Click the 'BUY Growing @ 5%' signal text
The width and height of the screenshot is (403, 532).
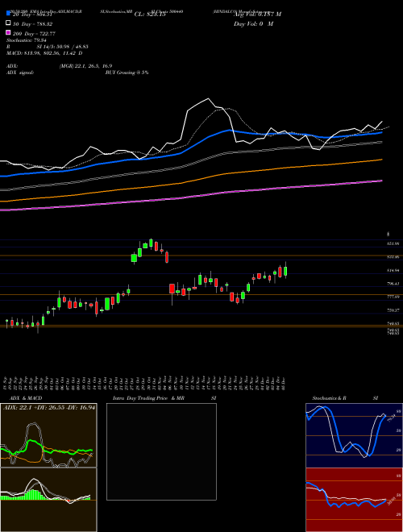pyautogui.click(x=127, y=73)
